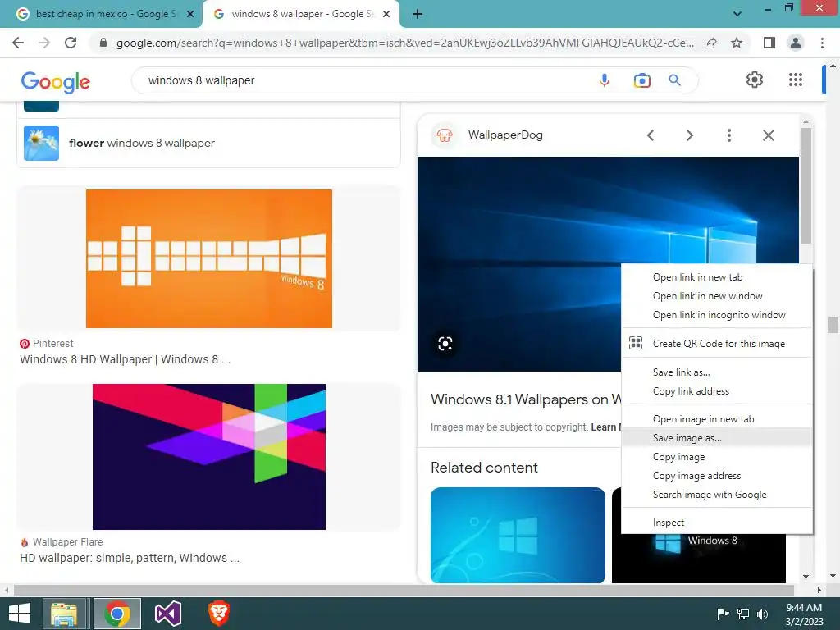
Task: Open the colorful geometric wallpaper thumbnail
Action: click(209, 457)
